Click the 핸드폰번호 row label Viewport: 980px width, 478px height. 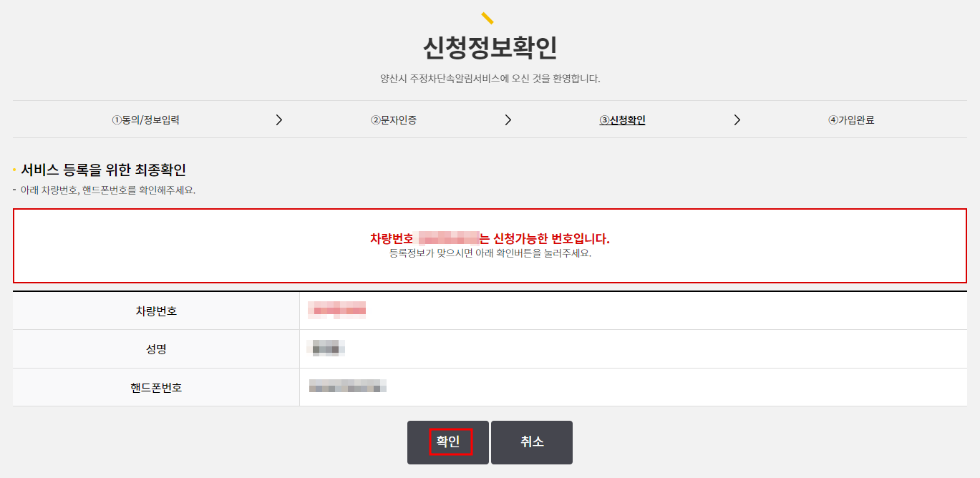click(157, 386)
